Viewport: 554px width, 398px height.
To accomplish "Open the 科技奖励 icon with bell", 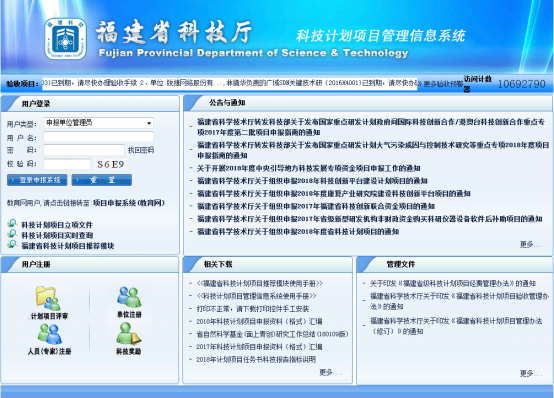I will point(129,333).
